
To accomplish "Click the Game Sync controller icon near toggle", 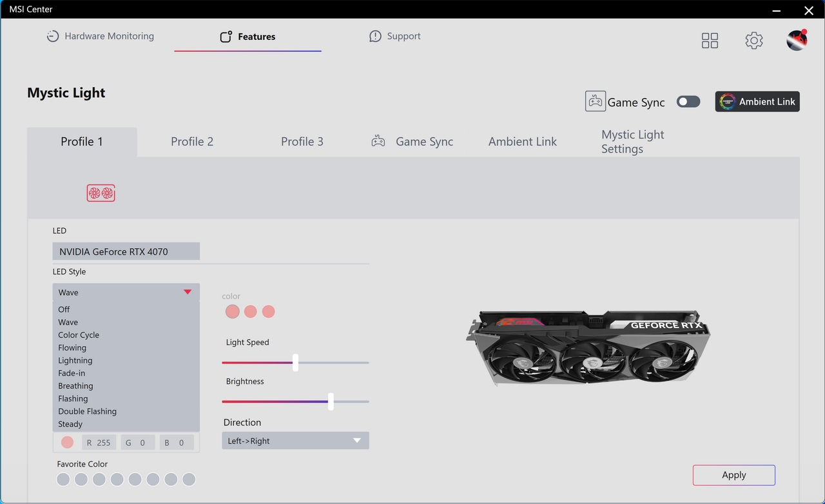I will (x=595, y=101).
